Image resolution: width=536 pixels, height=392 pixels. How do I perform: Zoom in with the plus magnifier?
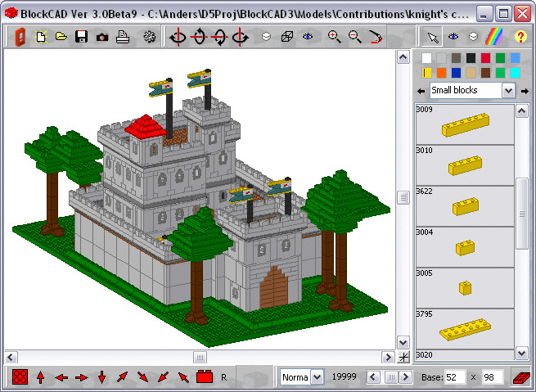335,37
